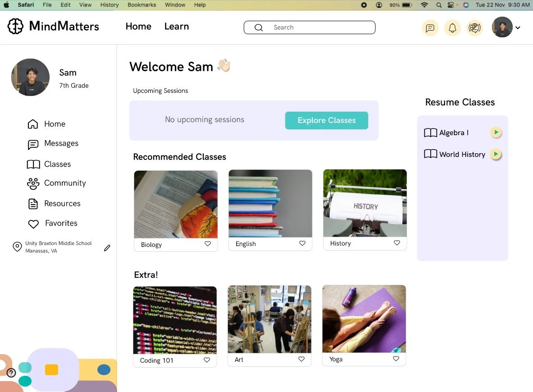This screenshot has height=392, width=533.
Task: Click the sidebar Home house icon
Action: tap(32, 124)
